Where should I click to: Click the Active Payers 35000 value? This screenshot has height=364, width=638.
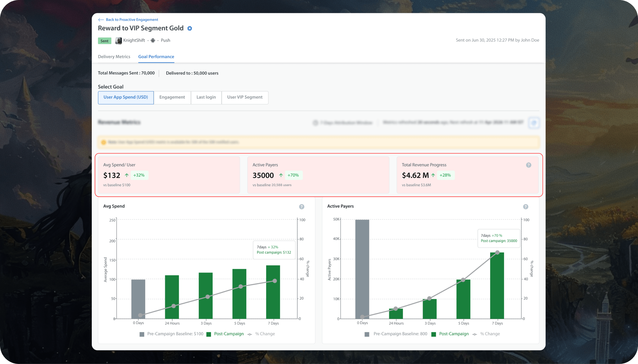pyautogui.click(x=263, y=175)
